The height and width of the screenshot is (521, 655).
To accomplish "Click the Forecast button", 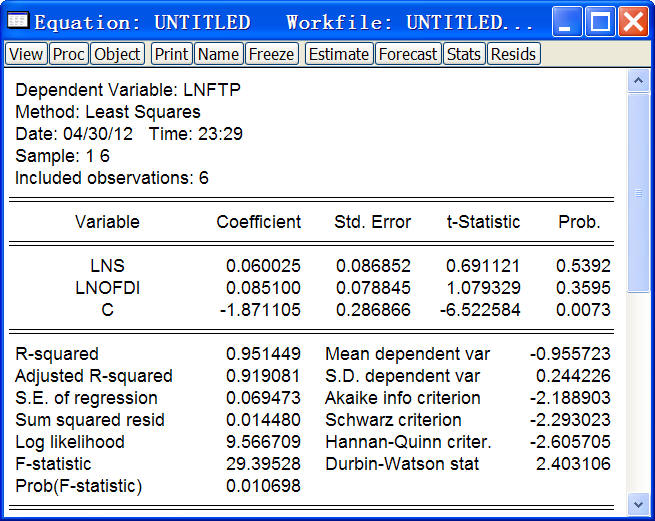I will tap(408, 54).
